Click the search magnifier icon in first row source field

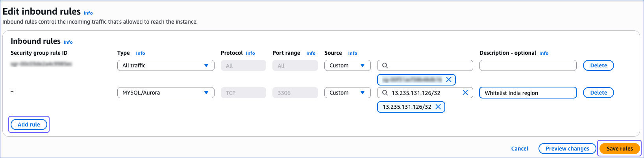385,65
